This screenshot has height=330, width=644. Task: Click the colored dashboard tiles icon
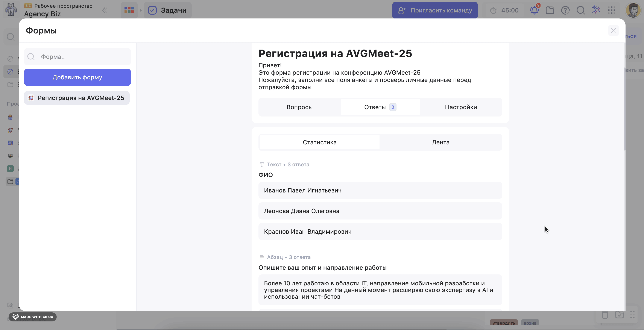pyautogui.click(x=129, y=10)
